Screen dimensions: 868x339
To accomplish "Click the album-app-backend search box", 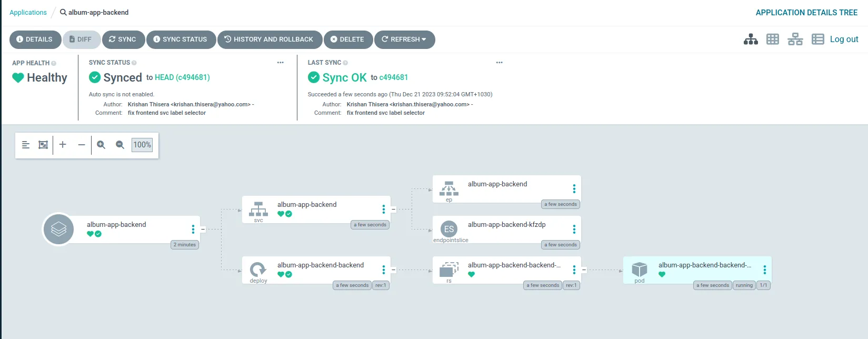I will (95, 12).
